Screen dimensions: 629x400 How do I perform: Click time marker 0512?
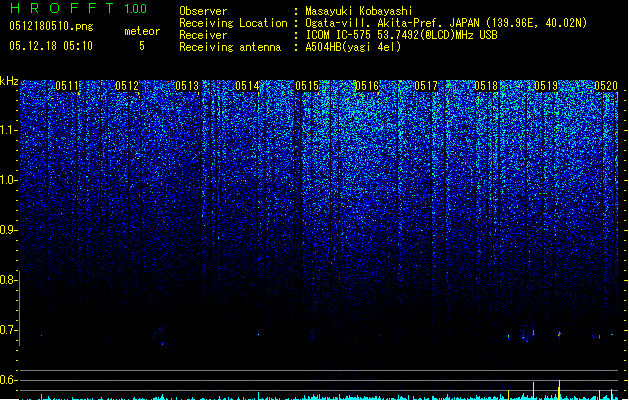(x=127, y=86)
